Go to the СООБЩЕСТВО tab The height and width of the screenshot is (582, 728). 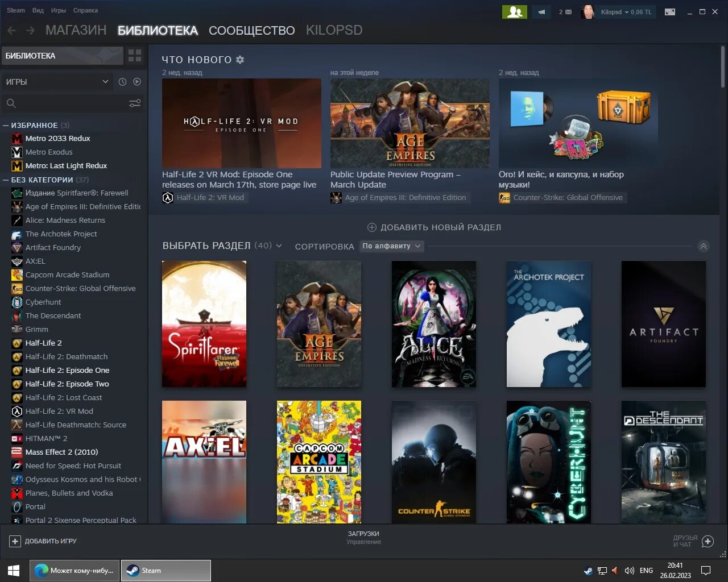click(x=252, y=30)
